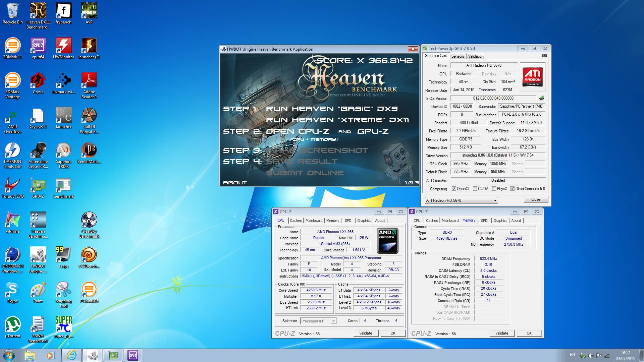Click Validate in left CPU-Z window
Image resolution: width=644 pixels, height=362 pixels.
click(366, 333)
